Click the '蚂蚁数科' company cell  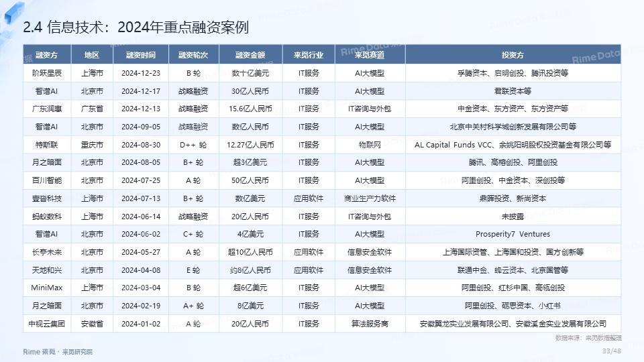47,217
